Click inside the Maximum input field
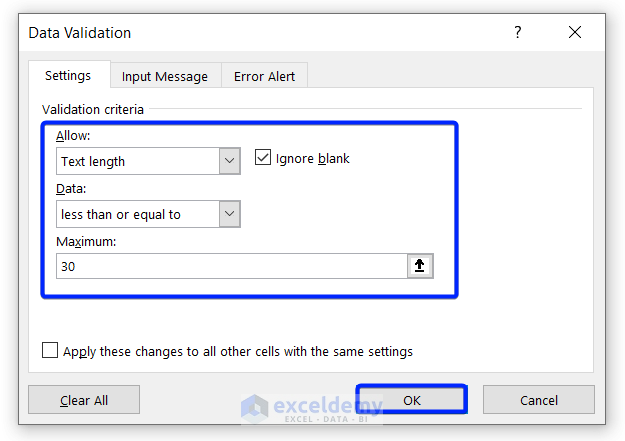625x441 pixels. 230,266
